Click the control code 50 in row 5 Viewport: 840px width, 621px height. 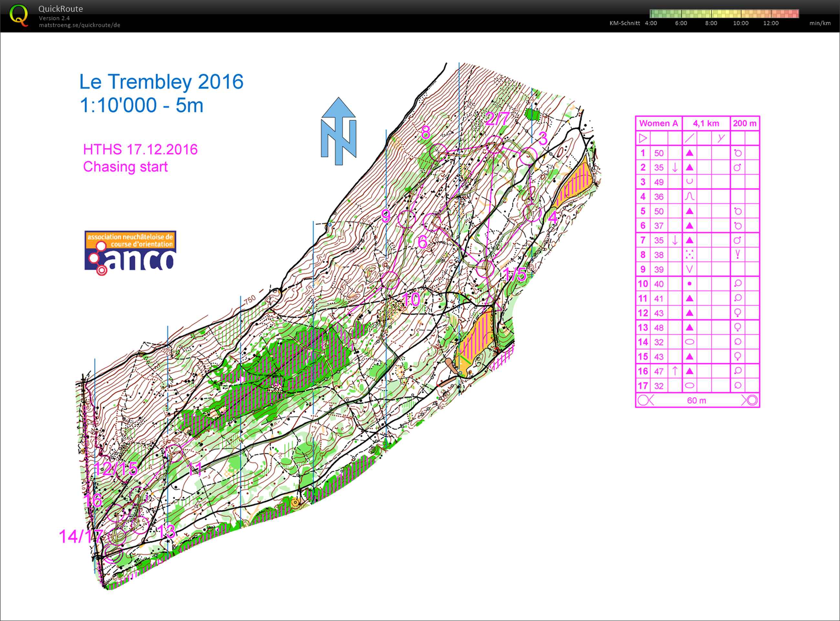click(x=658, y=211)
